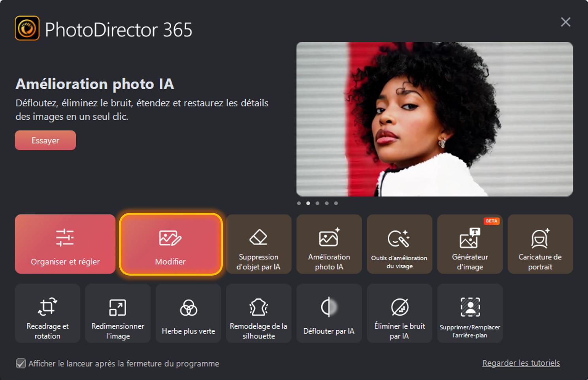Launch the Générateur d'image beta tool
The image size is (588, 380).
(469, 244)
